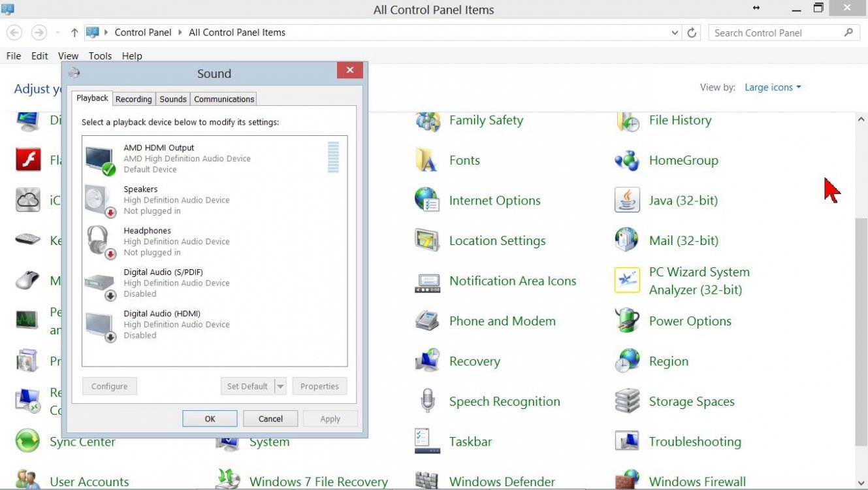Open Region settings
The width and height of the screenshot is (868, 490).
(x=668, y=361)
